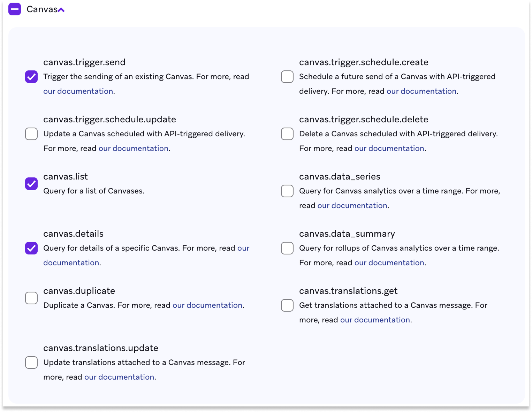Enable the canvas.translations.update permission
Image resolution: width=532 pixels, height=412 pixels.
[31, 363]
